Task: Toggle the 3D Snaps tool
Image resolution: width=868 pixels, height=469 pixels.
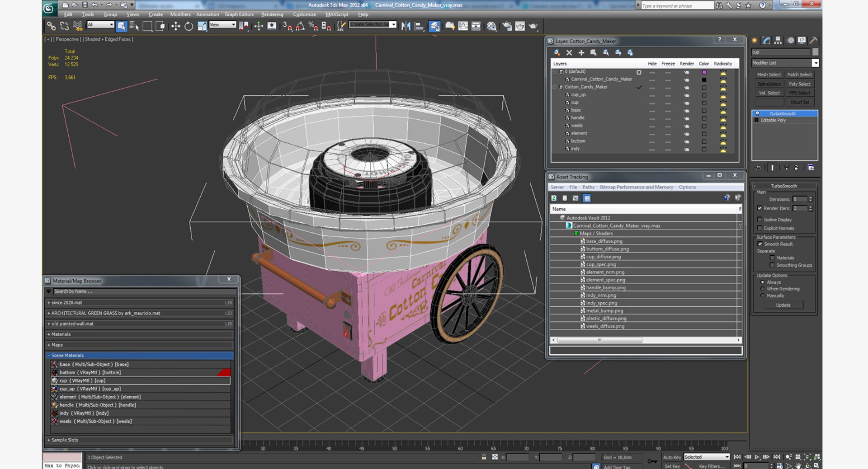Action: (288, 26)
